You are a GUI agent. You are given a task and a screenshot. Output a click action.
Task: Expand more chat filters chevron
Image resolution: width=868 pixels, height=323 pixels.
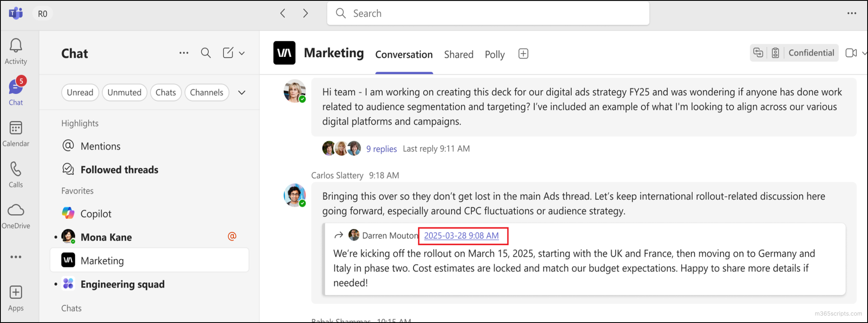(x=242, y=93)
